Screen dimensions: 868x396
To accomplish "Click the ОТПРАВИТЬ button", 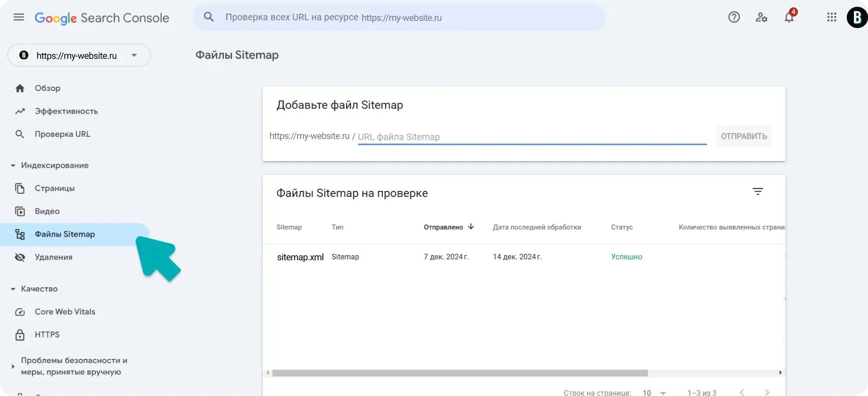I will 744,136.
